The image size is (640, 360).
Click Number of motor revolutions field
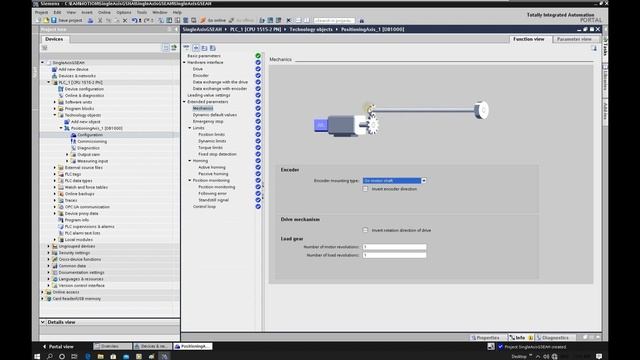[394, 247]
